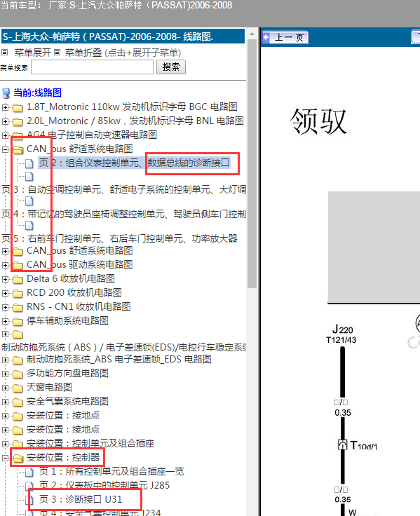The image size is (420, 516).
Task: Click the folder icon of 安全气囊系统电路图
Action: click(18, 402)
